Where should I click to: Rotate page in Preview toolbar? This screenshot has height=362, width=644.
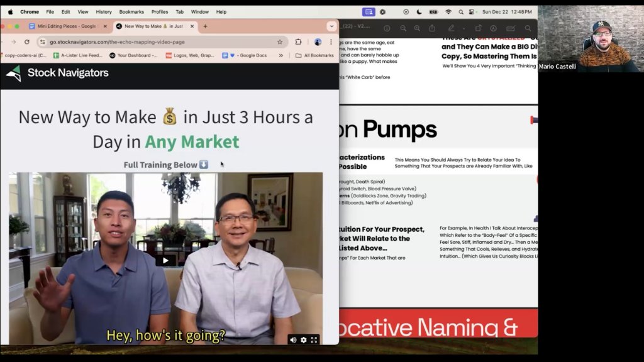tap(478, 28)
